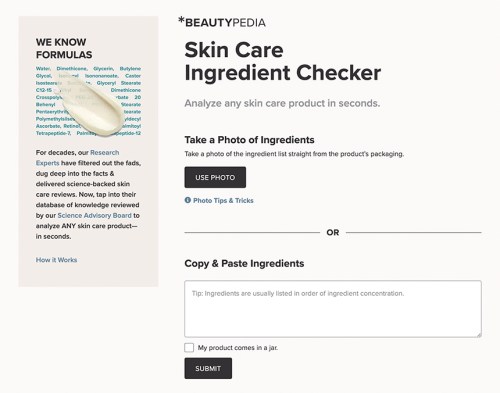
Task: Check the 'My product comes in a jar' box
Action: tap(189, 348)
